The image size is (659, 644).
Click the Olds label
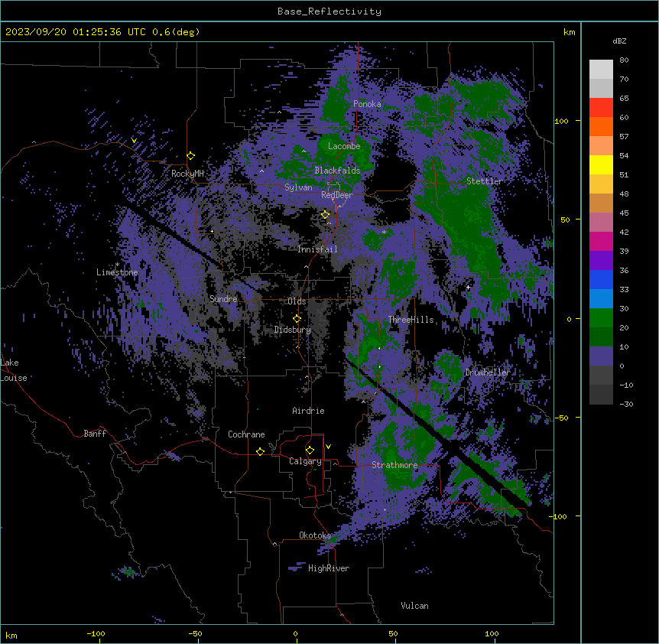coord(297,301)
